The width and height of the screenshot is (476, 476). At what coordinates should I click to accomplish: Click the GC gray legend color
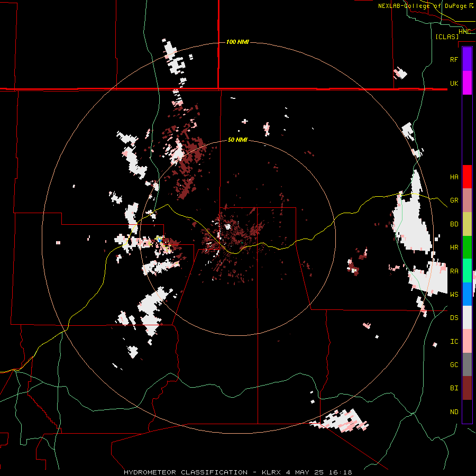[x=467, y=364]
